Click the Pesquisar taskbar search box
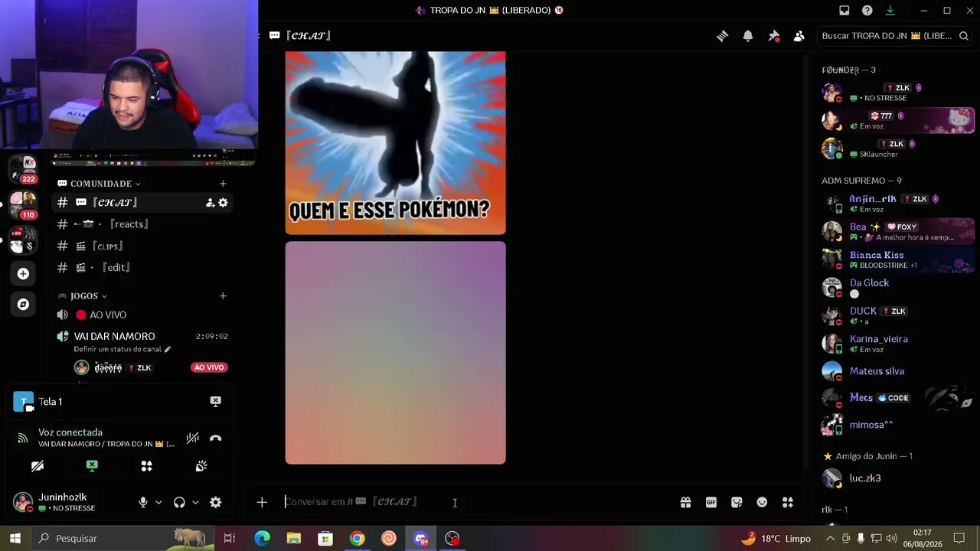The image size is (980, 551). click(x=122, y=539)
